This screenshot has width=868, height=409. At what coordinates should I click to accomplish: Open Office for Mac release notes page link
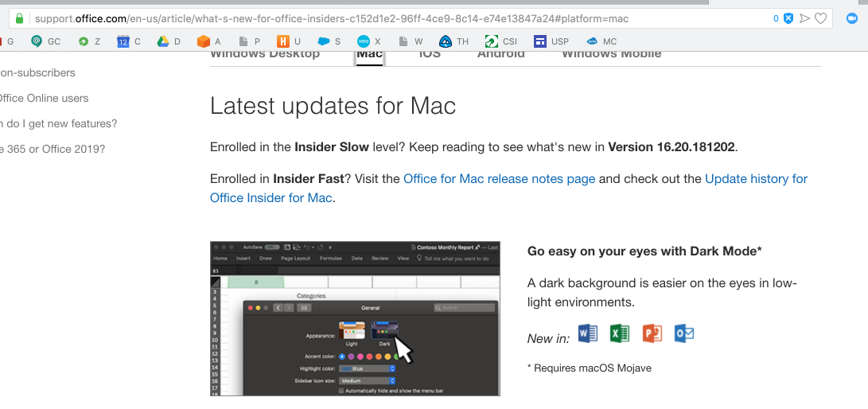[500, 179]
